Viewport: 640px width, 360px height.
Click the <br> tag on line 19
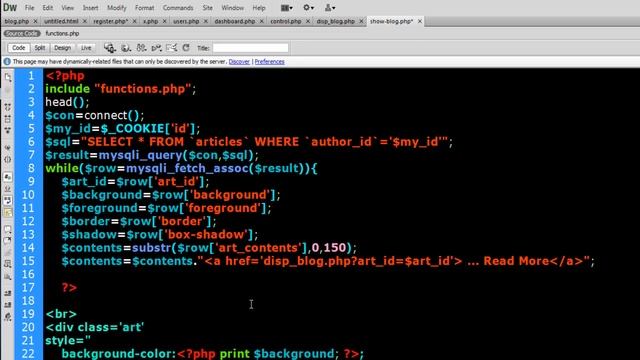61,314
